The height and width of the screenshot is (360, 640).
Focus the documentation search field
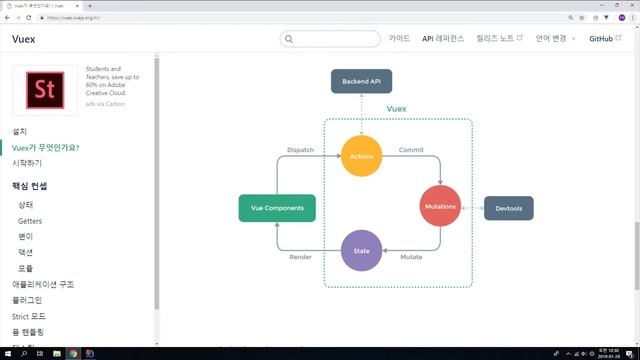pyautogui.click(x=330, y=39)
